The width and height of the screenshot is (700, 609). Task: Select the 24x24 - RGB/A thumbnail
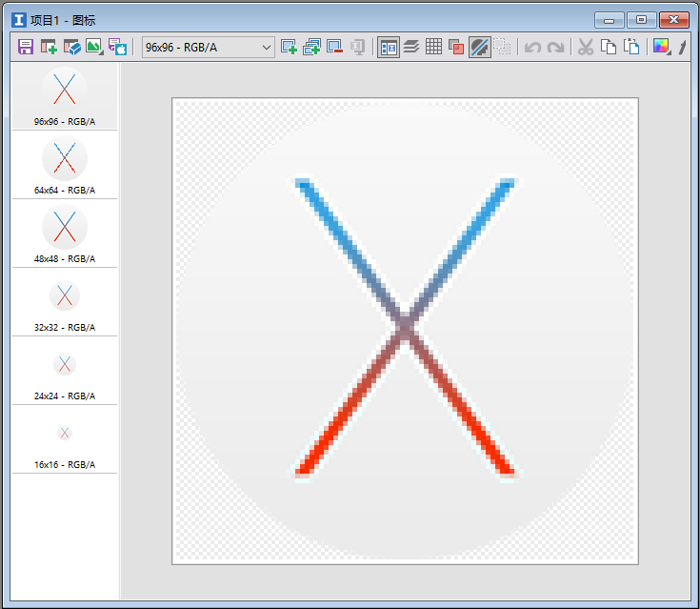pos(65,372)
